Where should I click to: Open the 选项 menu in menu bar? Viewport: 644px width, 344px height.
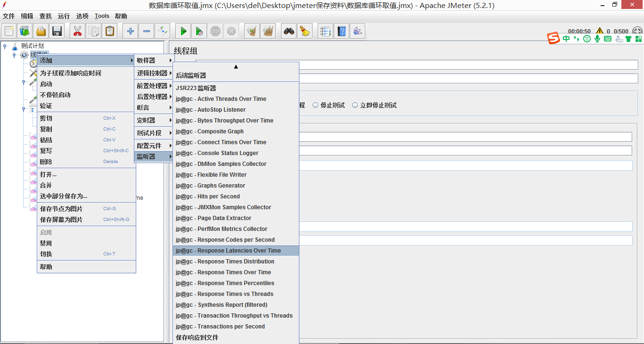coord(82,16)
